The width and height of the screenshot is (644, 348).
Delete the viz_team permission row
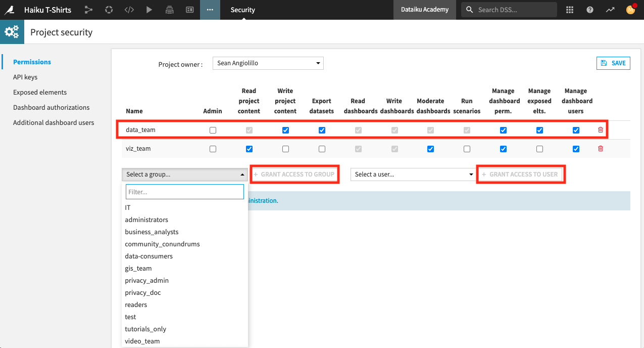pyautogui.click(x=601, y=149)
